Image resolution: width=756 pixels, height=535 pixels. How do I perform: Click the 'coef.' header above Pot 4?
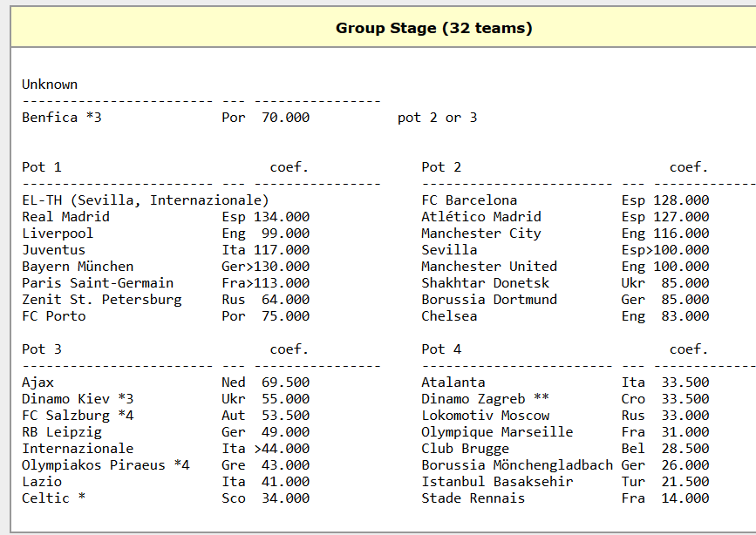689,349
